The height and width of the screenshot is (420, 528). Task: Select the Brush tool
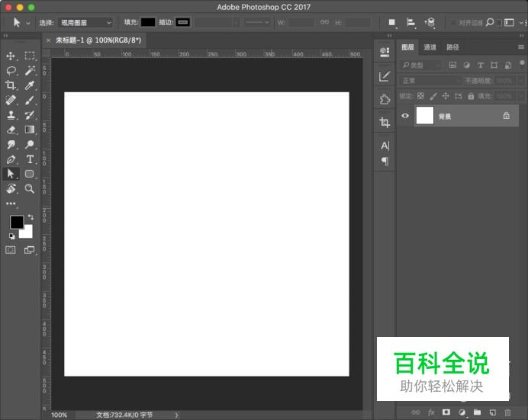pos(30,100)
